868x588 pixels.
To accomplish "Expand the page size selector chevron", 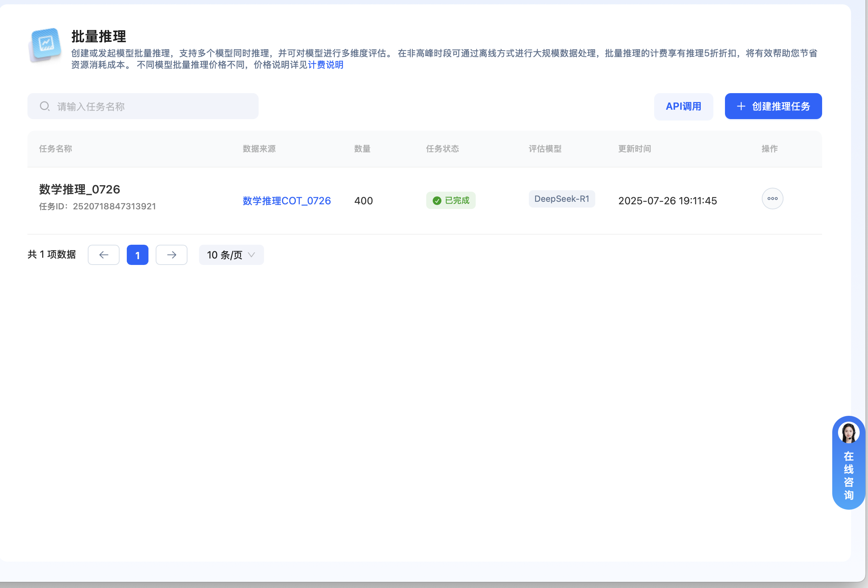I will 252,255.
